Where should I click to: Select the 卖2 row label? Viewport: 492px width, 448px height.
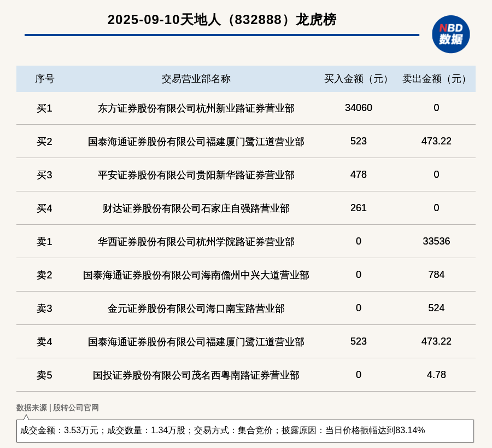pyautogui.click(x=44, y=275)
